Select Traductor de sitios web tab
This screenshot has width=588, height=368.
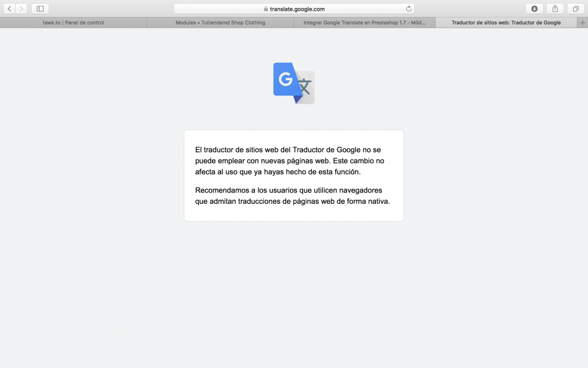coord(506,22)
